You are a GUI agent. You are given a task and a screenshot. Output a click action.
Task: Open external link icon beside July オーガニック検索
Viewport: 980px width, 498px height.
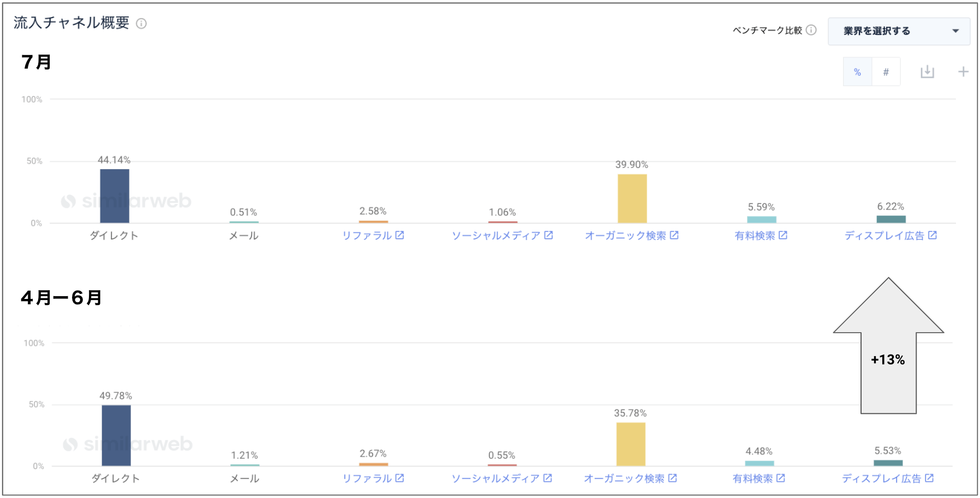pos(674,235)
